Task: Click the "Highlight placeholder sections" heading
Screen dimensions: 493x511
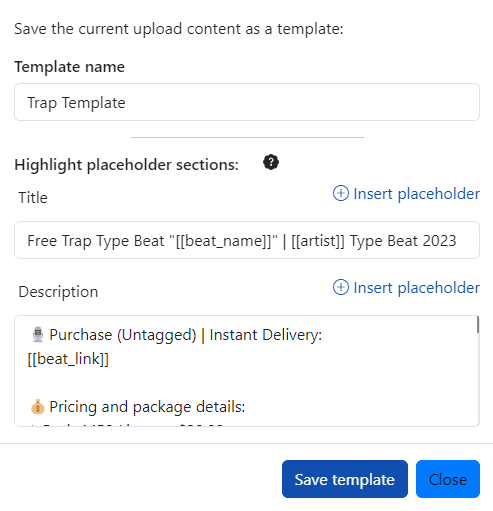Action: (126, 165)
